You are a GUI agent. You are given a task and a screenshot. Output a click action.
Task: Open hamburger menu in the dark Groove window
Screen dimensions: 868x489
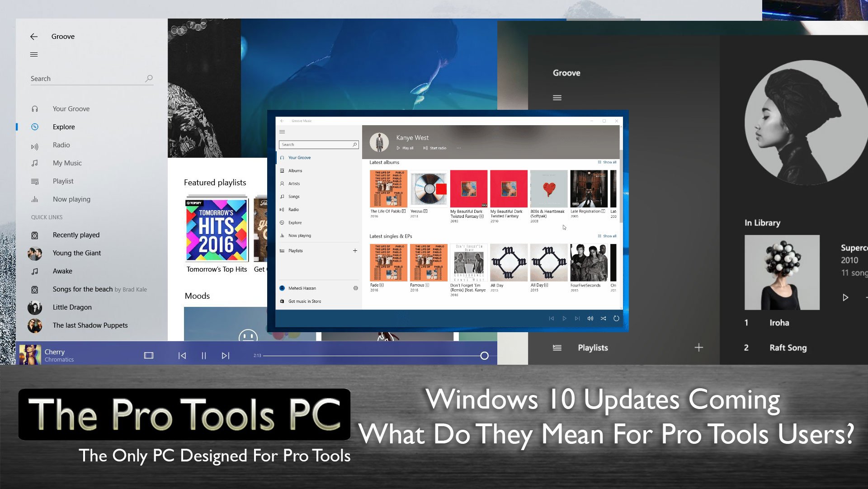tap(557, 98)
